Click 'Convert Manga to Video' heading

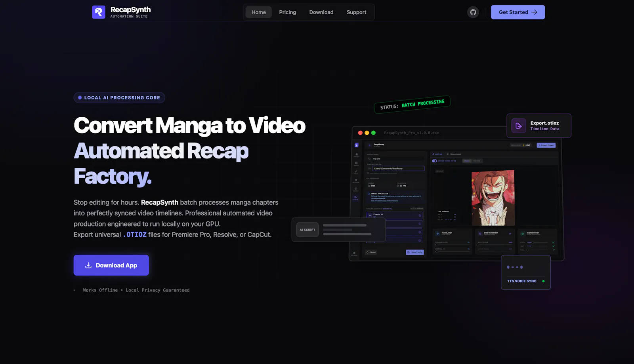(x=189, y=126)
